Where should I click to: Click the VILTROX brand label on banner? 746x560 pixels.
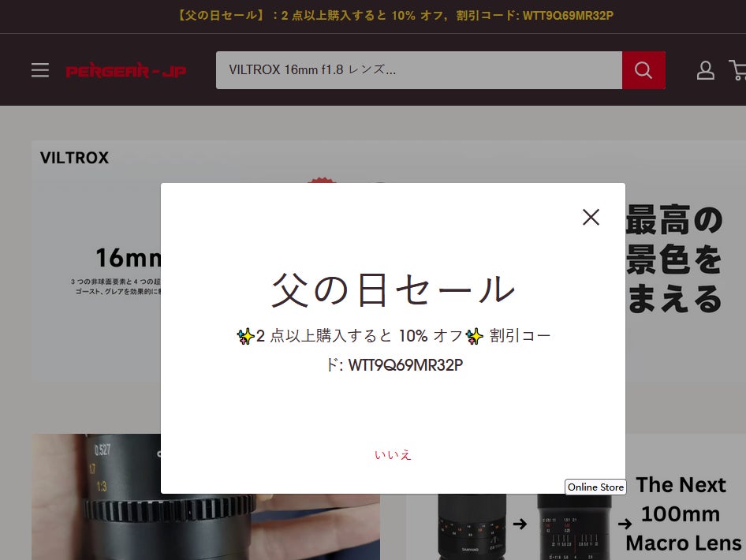(74, 158)
